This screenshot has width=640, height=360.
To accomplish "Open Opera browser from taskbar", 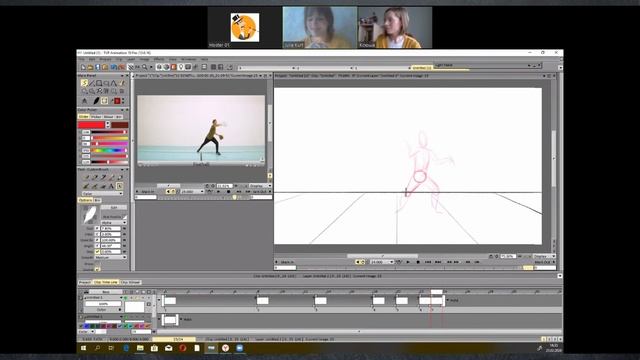I will pyautogui.click(x=182, y=348).
